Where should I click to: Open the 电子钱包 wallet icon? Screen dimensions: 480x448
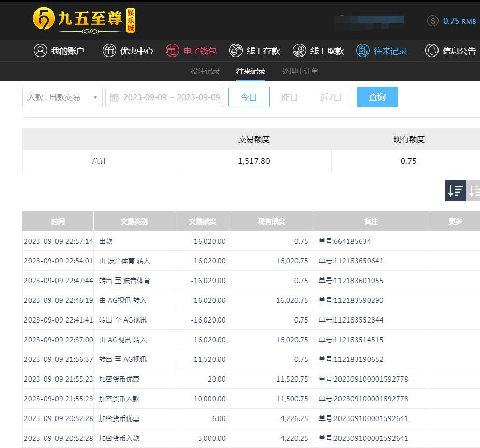pyautogui.click(x=173, y=50)
